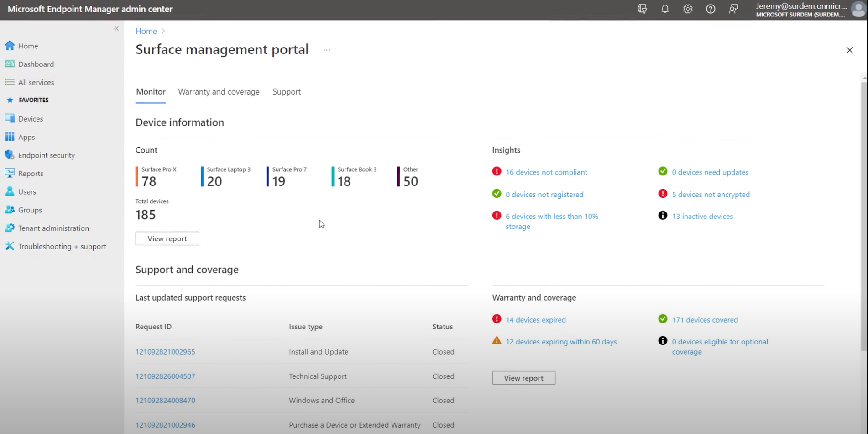This screenshot has height=434, width=868.
Task: Click the Endpoint security shield icon
Action: (x=10, y=155)
